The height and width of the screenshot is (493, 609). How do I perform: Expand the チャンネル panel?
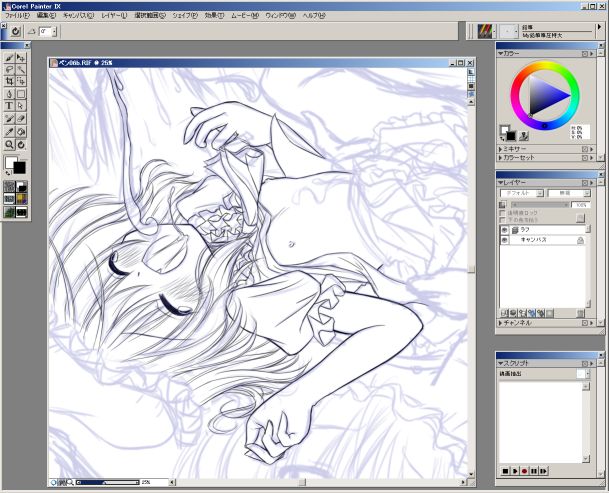501,323
